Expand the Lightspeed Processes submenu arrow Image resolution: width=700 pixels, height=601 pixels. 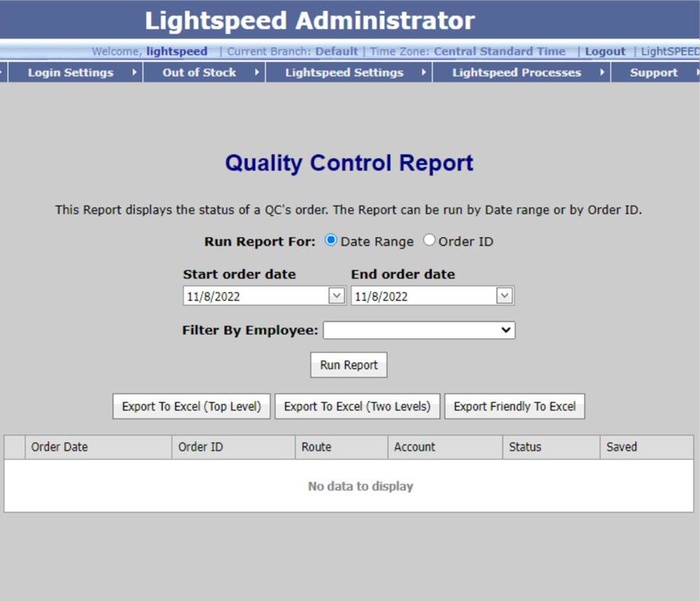tap(602, 72)
